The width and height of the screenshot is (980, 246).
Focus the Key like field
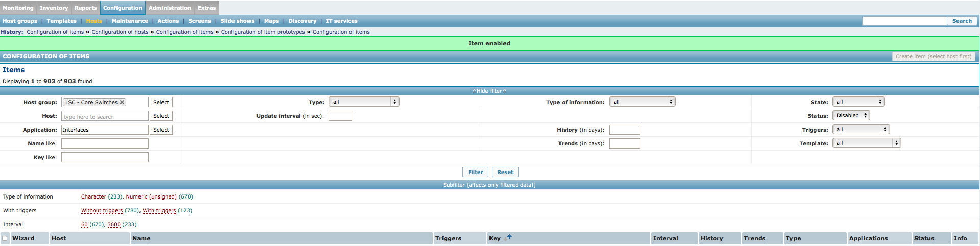[x=105, y=157]
